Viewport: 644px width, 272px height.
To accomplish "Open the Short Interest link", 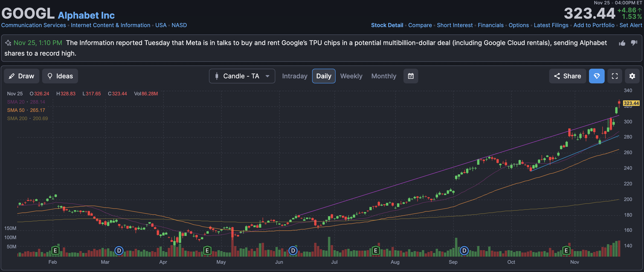I will pos(455,25).
